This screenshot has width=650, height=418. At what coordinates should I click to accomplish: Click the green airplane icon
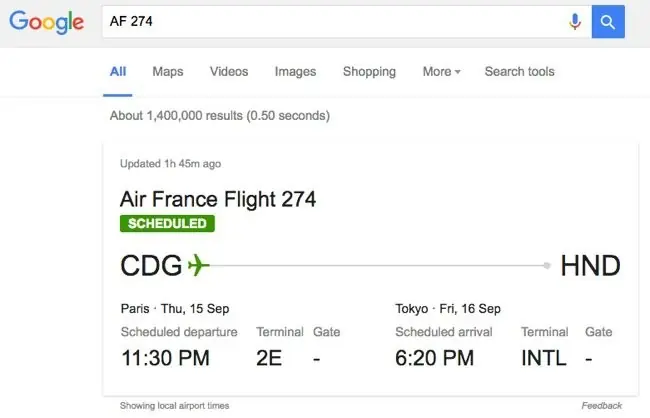click(x=198, y=265)
